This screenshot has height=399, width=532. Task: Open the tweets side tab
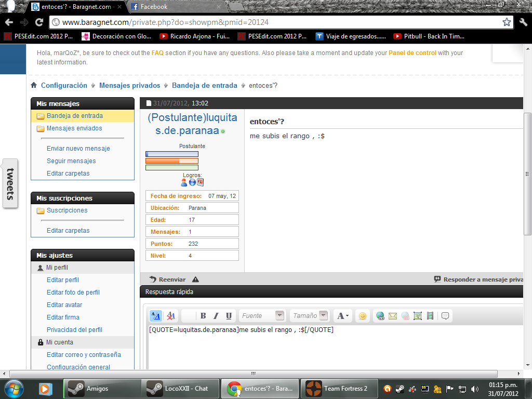[x=10, y=183]
